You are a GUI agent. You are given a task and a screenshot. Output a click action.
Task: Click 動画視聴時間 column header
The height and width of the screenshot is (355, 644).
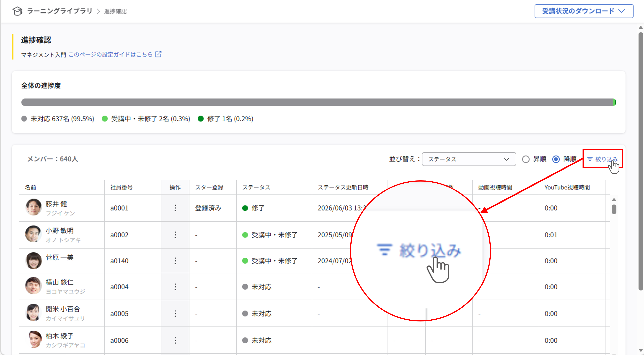click(x=495, y=187)
